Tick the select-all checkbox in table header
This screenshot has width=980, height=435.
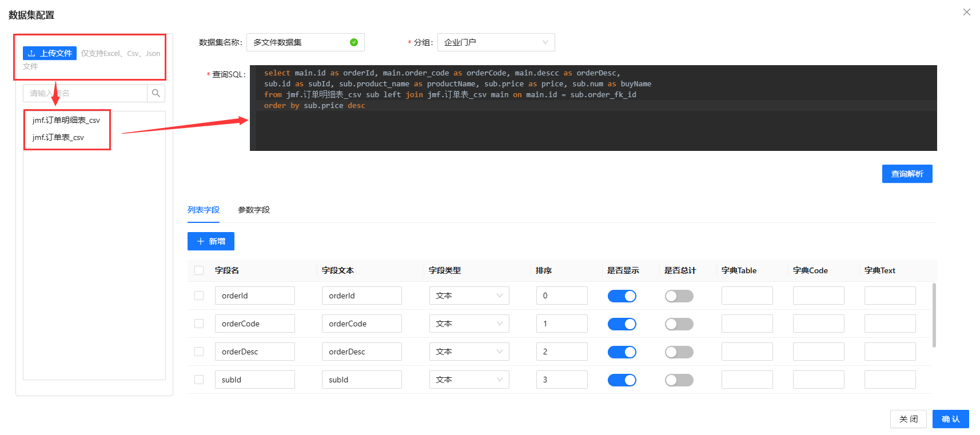pos(199,270)
